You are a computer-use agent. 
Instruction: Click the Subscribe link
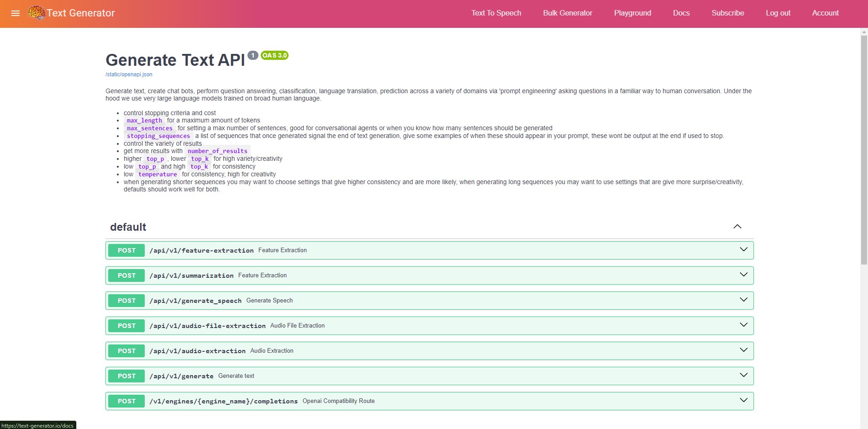point(728,13)
